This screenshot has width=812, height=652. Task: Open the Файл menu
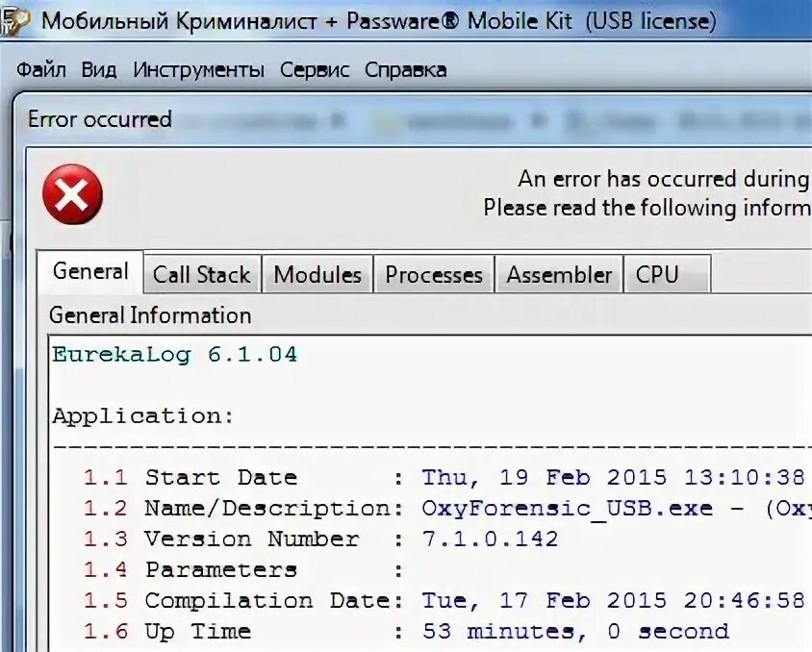41,69
